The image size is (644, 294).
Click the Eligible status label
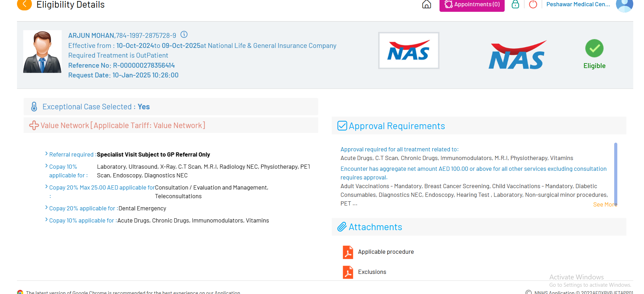click(x=594, y=66)
